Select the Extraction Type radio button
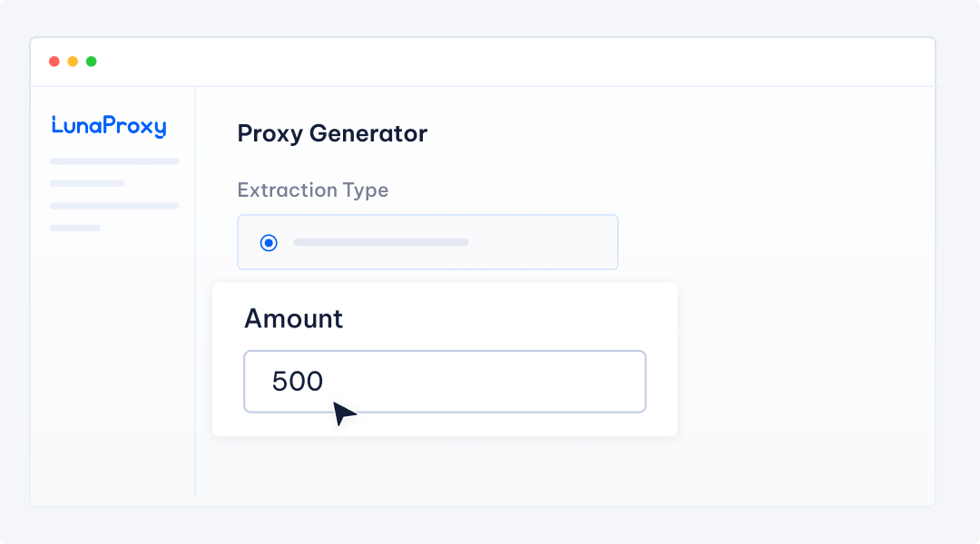Viewport: 980px width, 544px height. 269,242
